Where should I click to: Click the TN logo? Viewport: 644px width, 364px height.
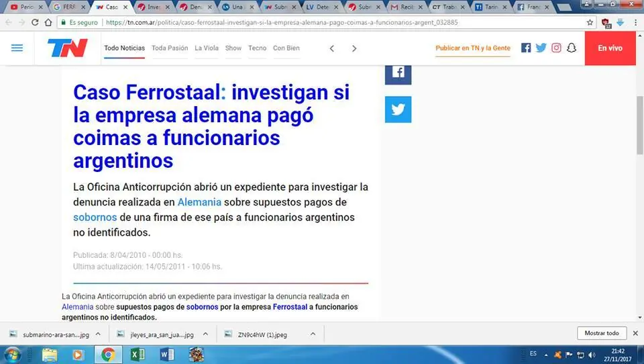[68, 48]
